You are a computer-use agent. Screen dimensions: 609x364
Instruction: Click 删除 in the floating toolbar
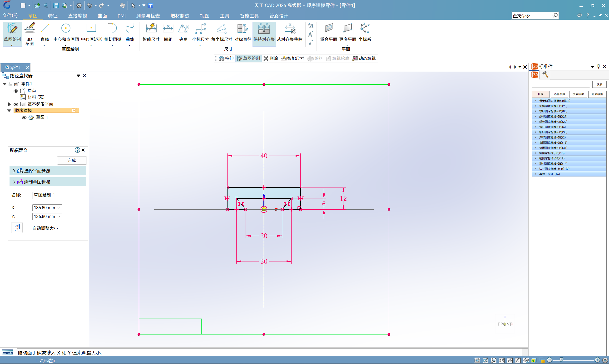coord(271,58)
